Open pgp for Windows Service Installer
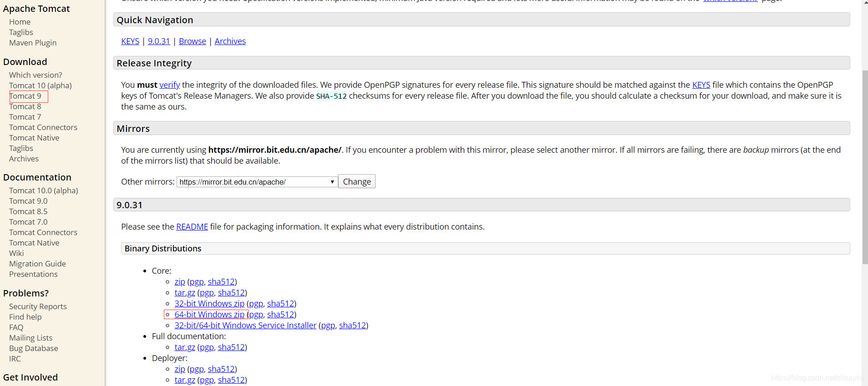 click(x=328, y=326)
